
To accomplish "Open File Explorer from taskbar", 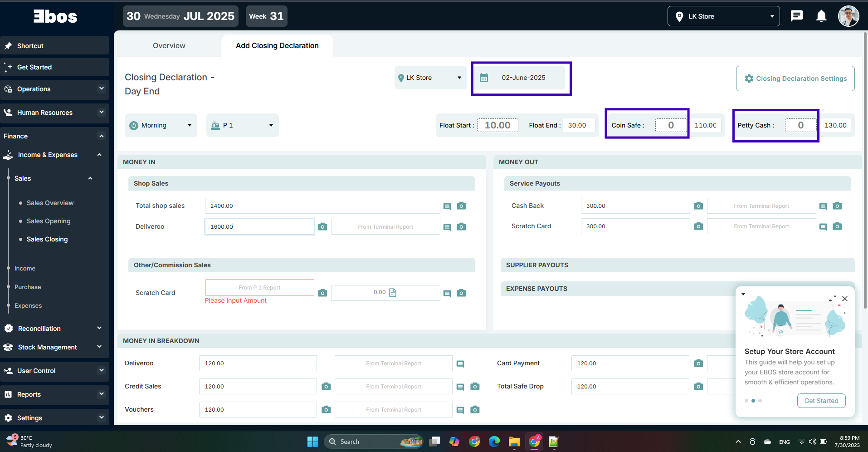I will 514,442.
